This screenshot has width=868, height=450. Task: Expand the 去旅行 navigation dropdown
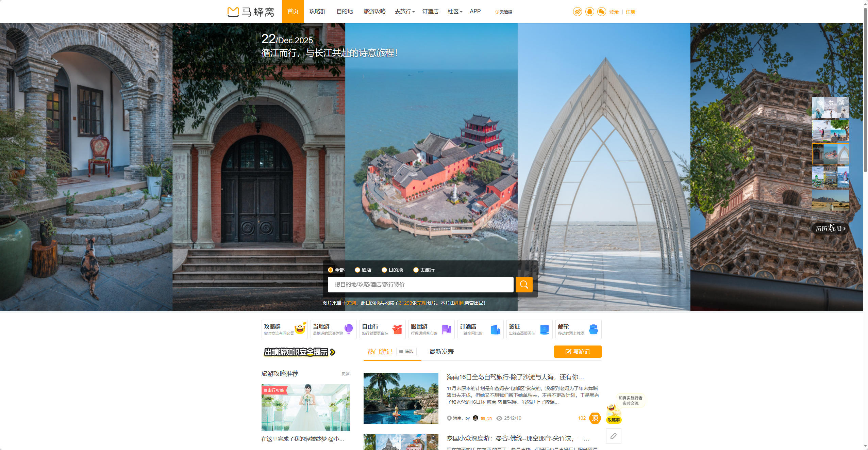point(404,12)
